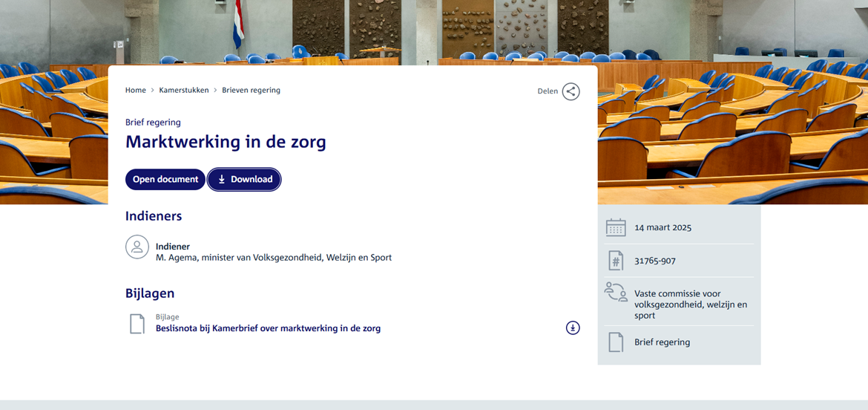Click the Delen text label
This screenshot has width=868, height=410.
coord(548,91)
